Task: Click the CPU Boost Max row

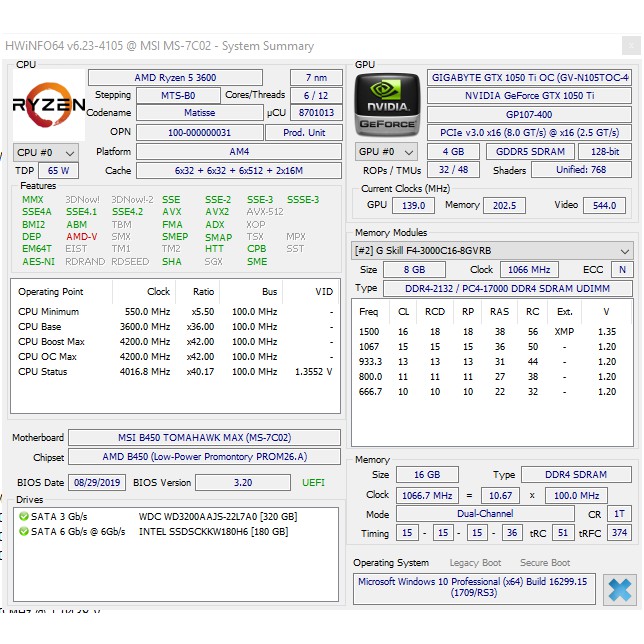Action: 175,342
